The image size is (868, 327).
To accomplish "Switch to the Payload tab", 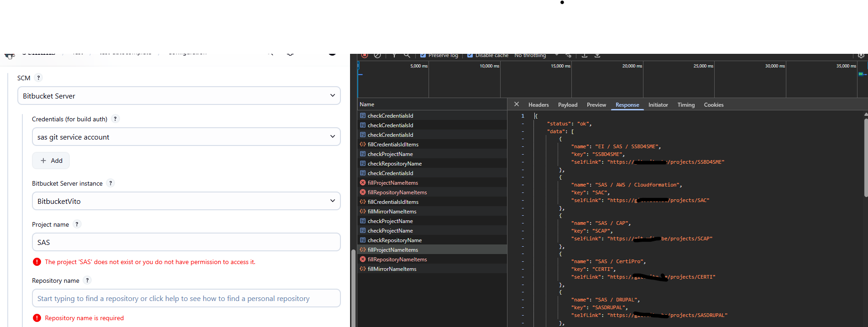I will tap(568, 105).
